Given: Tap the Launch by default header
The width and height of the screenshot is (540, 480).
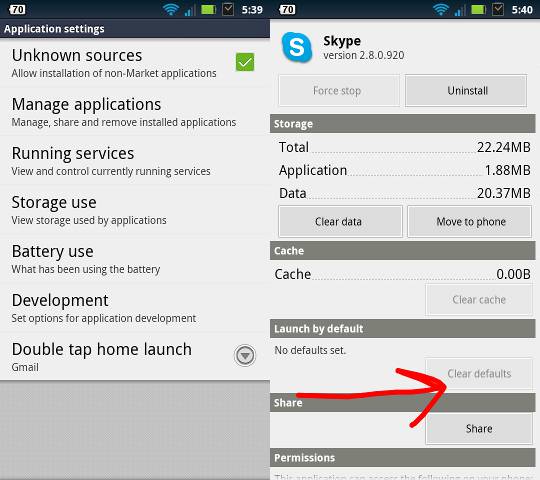Looking at the screenshot, I should (403, 328).
